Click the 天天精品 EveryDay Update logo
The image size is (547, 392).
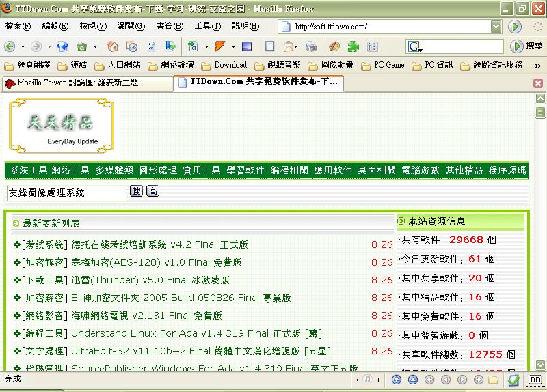(62, 126)
